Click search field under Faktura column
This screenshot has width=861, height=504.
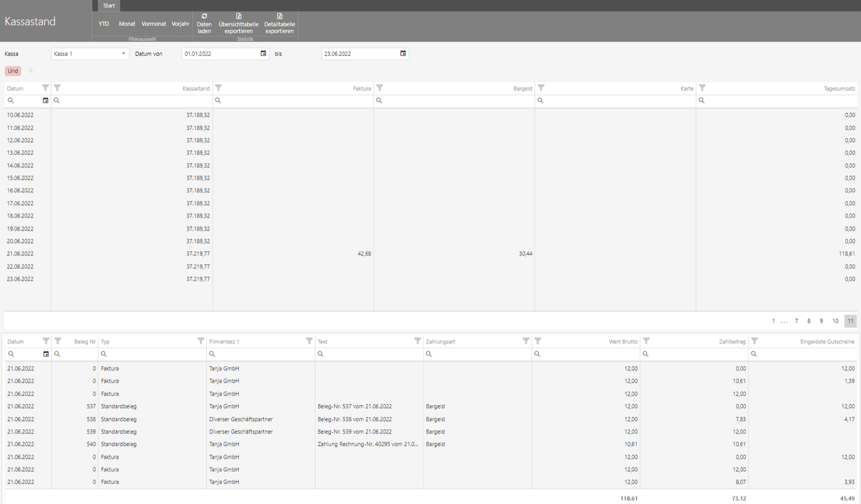293,101
